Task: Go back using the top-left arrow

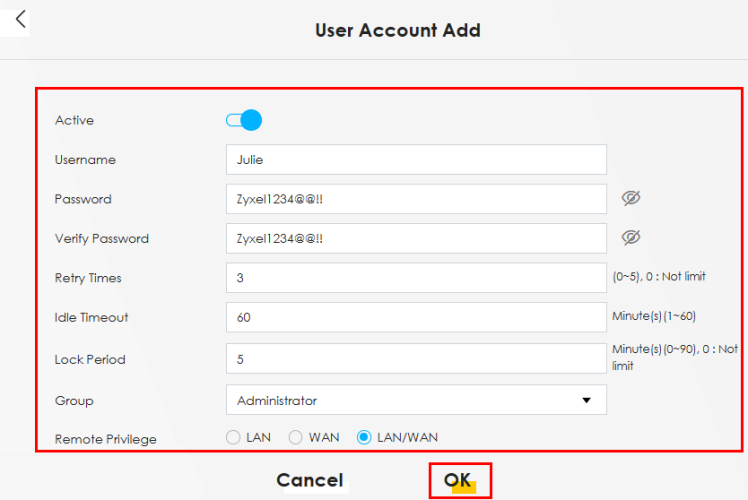Action: (x=20, y=19)
